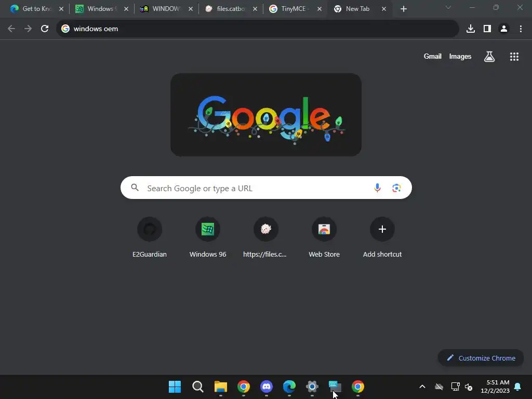
Task: Click the Gmail link
Action: (433, 56)
